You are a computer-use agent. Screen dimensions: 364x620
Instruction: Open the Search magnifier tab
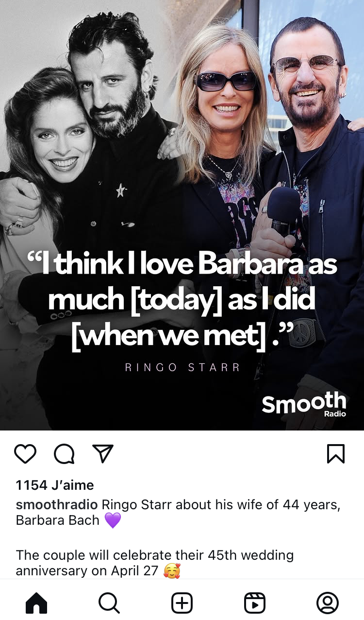pos(109,603)
